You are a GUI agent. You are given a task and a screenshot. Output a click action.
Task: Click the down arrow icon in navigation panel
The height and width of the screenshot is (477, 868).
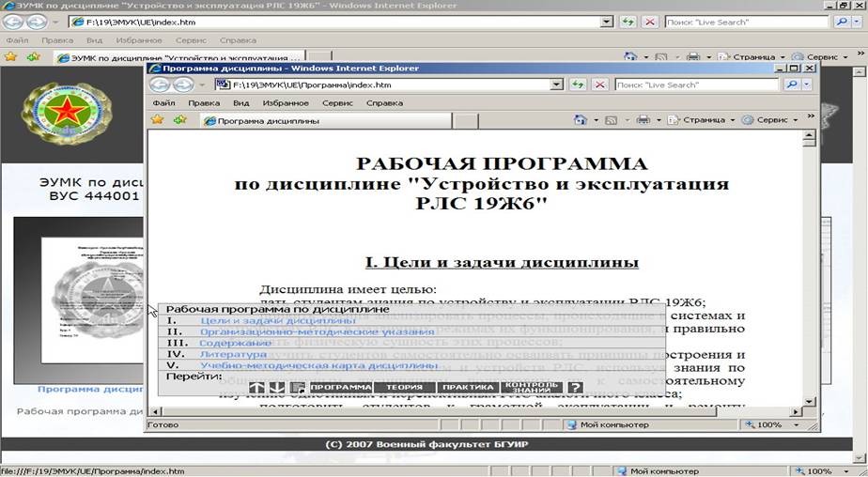coord(276,388)
